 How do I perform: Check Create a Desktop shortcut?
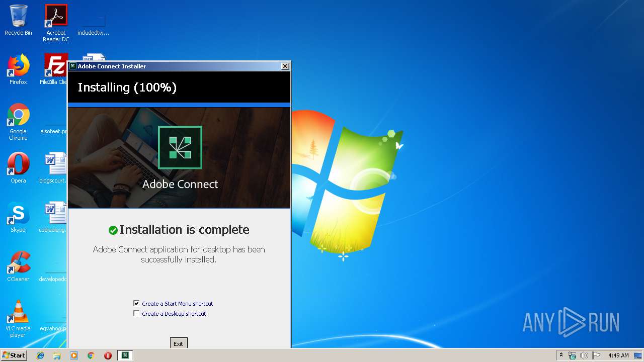pyautogui.click(x=136, y=313)
